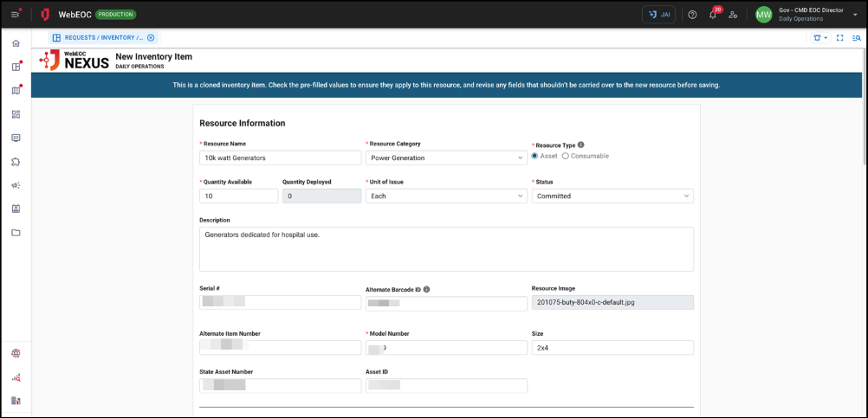Viewport: 868px width, 418px height.
Task: Click the help question mark icon
Action: point(692,15)
